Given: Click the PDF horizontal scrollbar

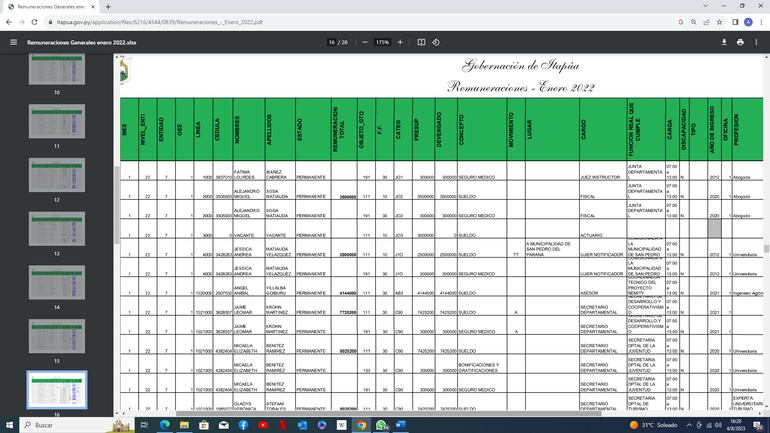Looking at the screenshot, I should pyautogui.click(x=388, y=413).
